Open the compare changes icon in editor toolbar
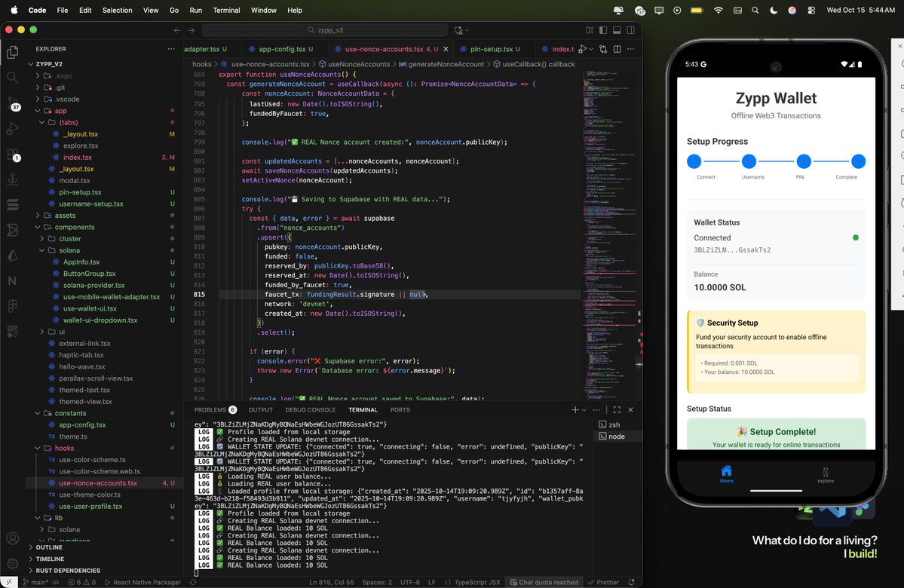904x588 pixels. pos(603,49)
